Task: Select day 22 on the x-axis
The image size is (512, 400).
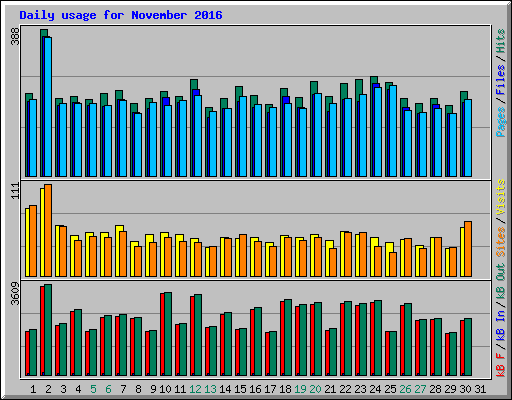Action: click(x=345, y=389)
